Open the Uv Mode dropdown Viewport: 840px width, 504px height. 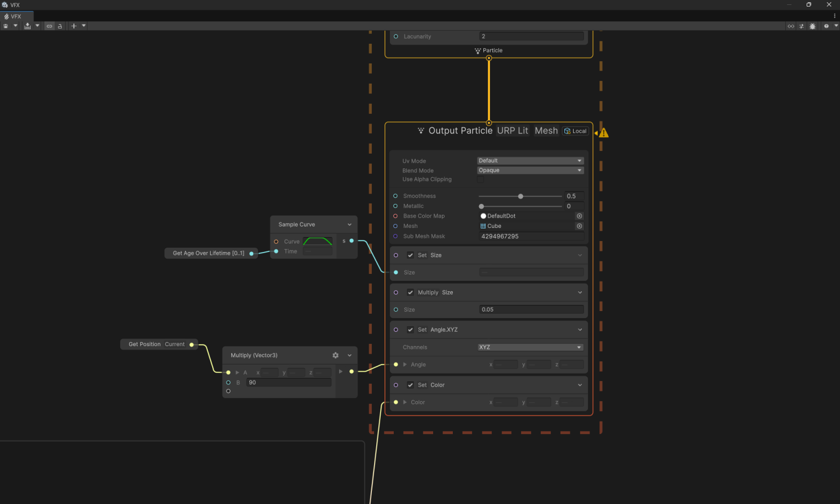click(x=529, y=160)
